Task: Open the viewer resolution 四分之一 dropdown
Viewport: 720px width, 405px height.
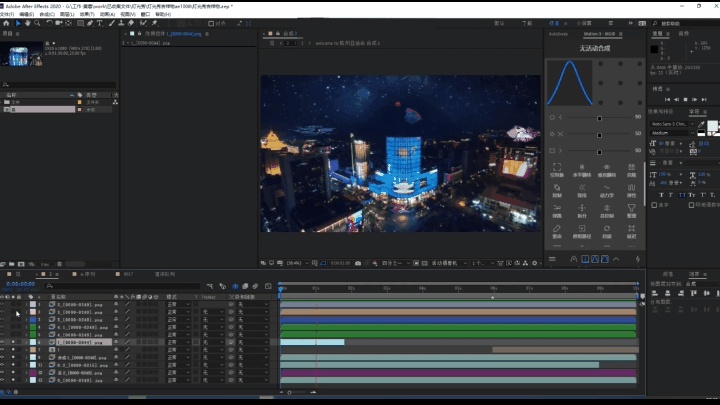Action: pos(395,263)
